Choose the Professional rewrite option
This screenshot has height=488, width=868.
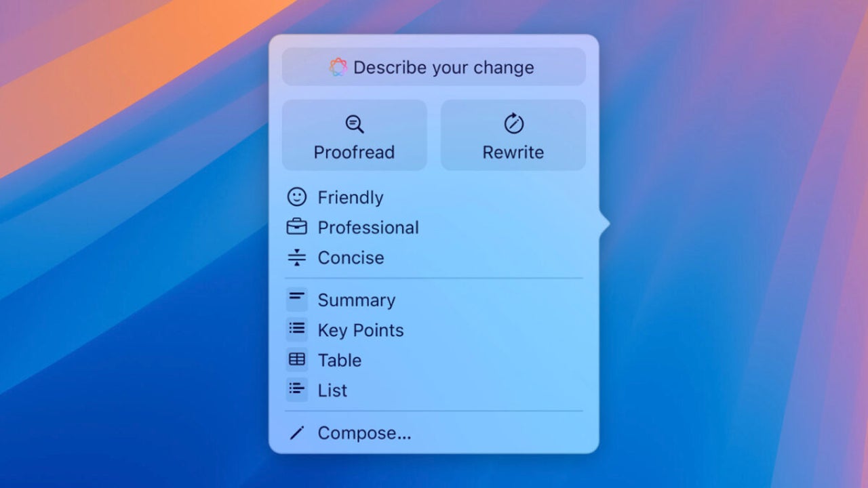tap(368, 228)
